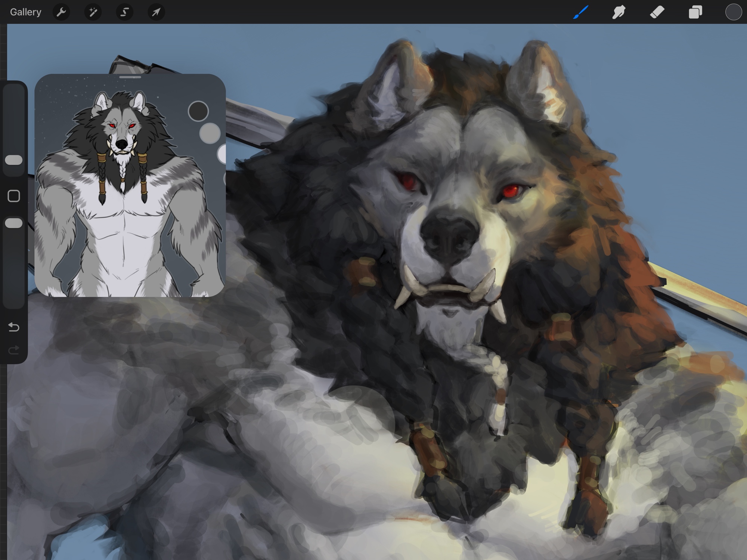Pick the dark gray swatch in reference
Screen dimensions: 747x560
(198, 111)
